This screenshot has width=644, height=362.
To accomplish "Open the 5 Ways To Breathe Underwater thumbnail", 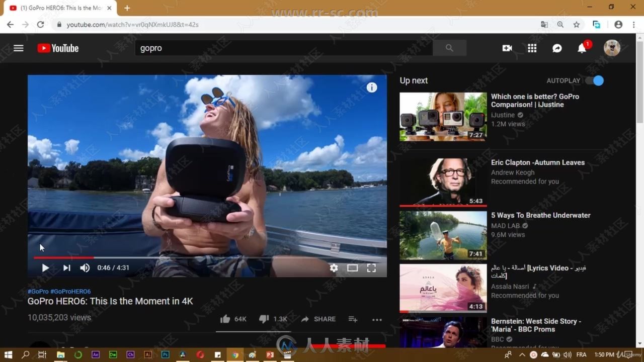I will 443,235.
